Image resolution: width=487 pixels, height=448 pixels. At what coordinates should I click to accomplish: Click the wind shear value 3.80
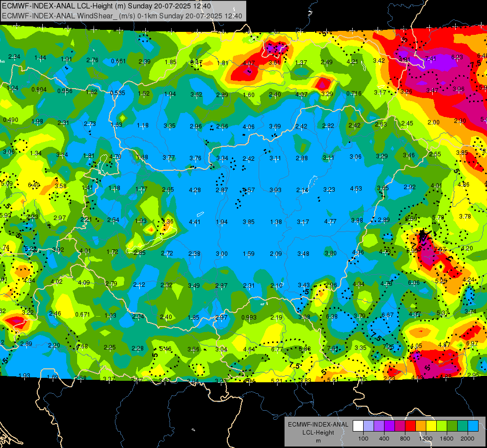click(x=330, y=253)
